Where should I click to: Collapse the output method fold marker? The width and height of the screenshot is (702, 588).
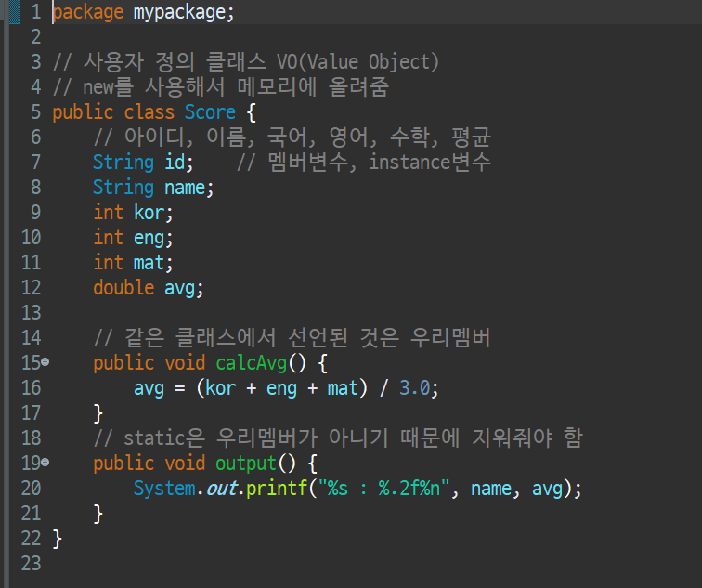point(45,463)
